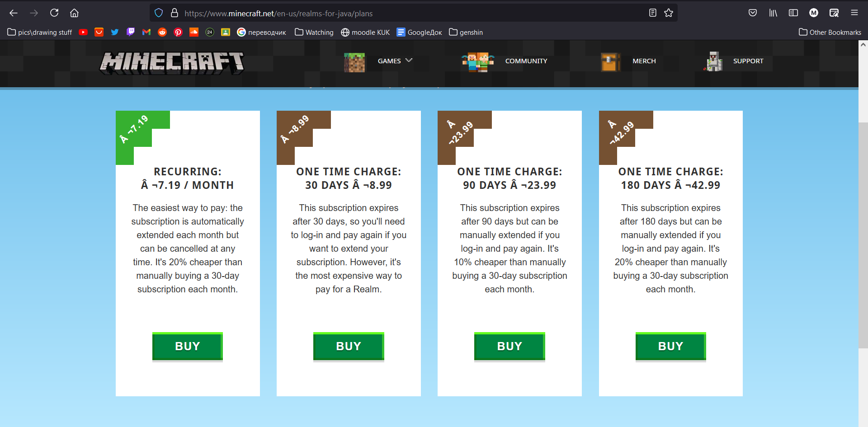868x427 pixels.
Task: Expand the Watching bookmark folder
Action: coord(314,32)
